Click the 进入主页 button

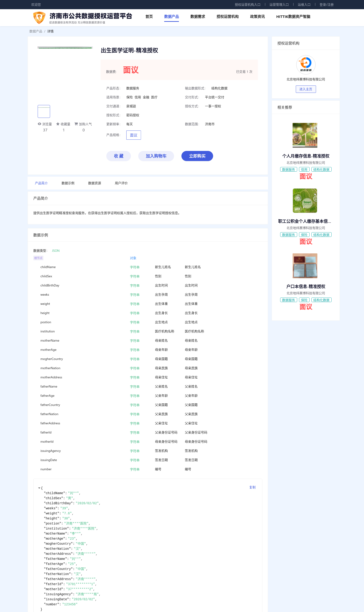(306, 89)
